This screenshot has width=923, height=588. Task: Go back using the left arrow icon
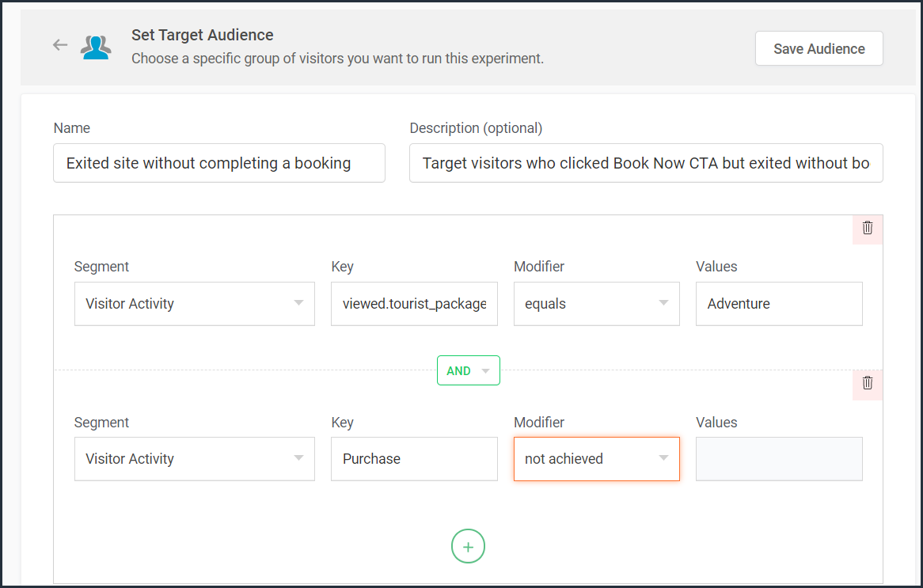pyautogui.click(x=60, y=45)
